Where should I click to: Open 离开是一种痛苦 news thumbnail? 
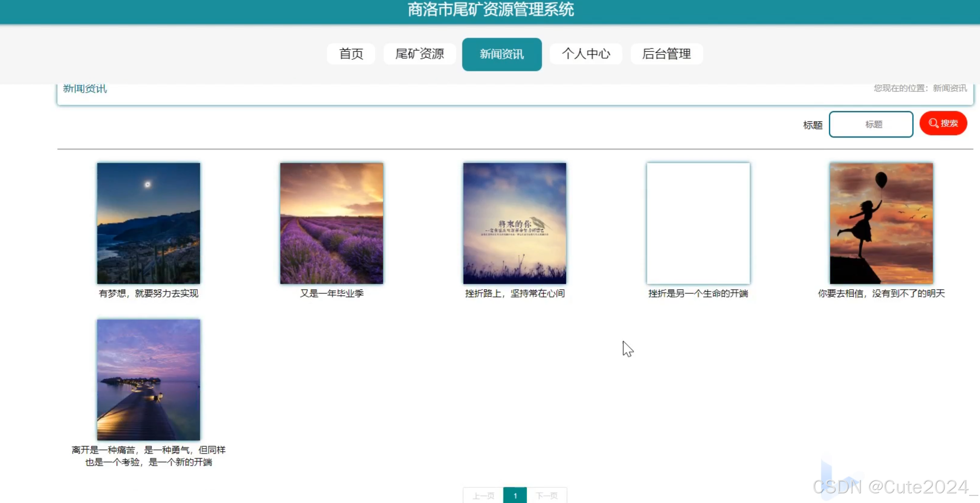pos(148,379)
